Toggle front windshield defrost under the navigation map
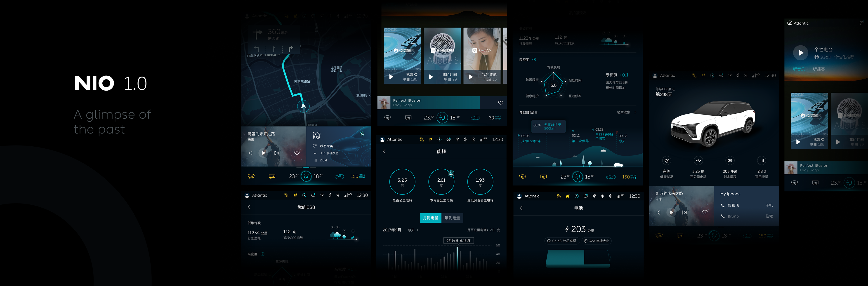 pyautogui.click(x=251, y=176)
